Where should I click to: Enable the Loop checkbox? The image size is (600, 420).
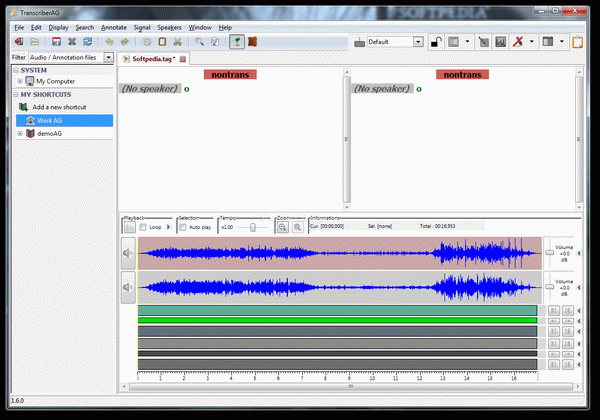click(143, 227)
